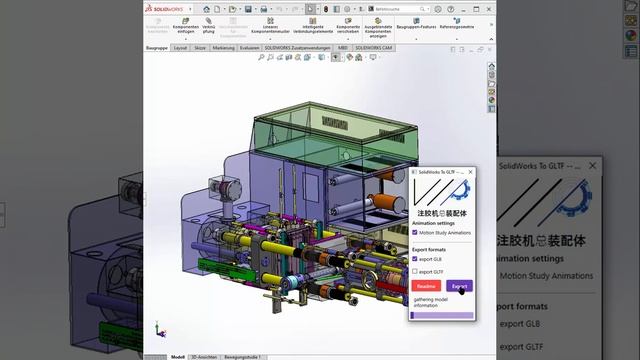Expand arrow under Referenzgeometrie
Image resolution: width=640 pixels, height=360 pixels.
click(457, 39)
